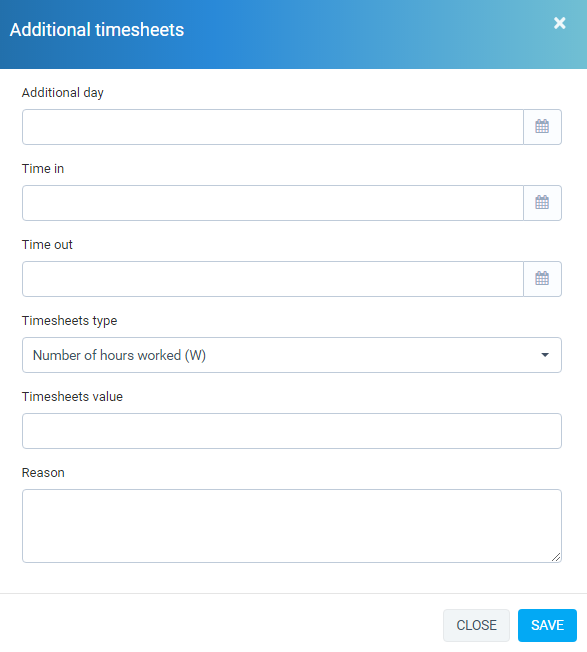Select the 'Additional day' field label

(x=63, y=93)
